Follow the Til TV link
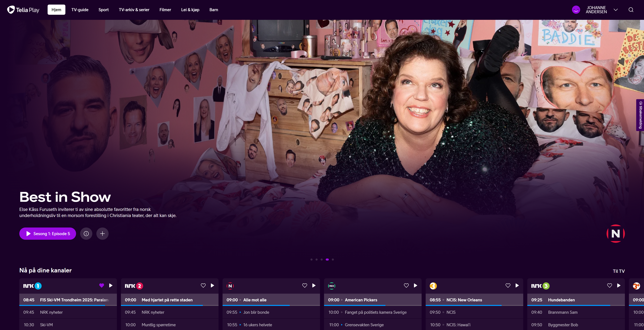Image resolution: width=644 pixels, height=330 pixels. (x=618, y=271)
